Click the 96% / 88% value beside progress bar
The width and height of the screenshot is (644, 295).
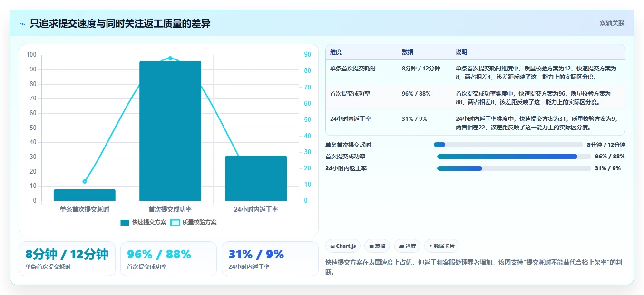point(610,157)
